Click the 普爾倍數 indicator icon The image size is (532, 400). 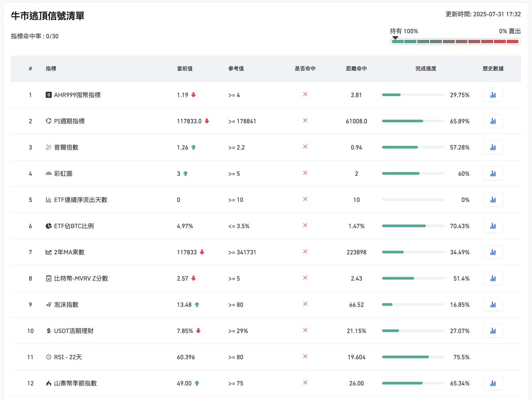click(49, 147)
